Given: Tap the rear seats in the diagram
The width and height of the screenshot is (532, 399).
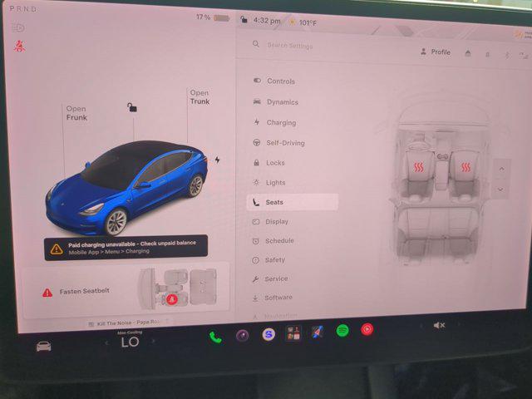Looking at the screenshot, I should point(436,233).
